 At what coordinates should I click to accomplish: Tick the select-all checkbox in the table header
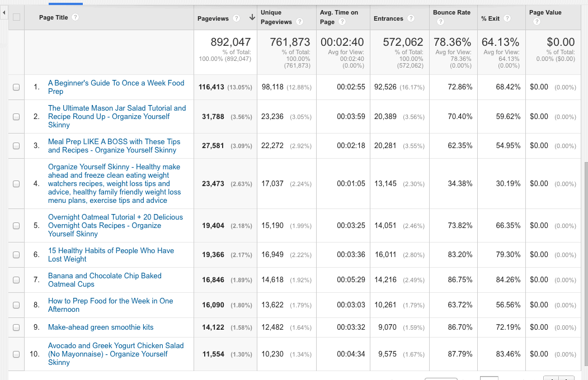[16, 17]
